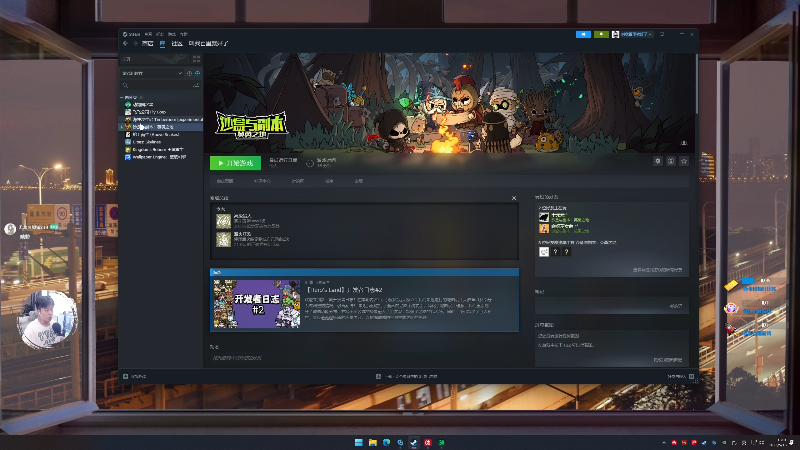Open the 开发者日志 #2 news thumbnail
Image resolution: width=800 pixels, height=450 pixels.
[x=257, y=304]
